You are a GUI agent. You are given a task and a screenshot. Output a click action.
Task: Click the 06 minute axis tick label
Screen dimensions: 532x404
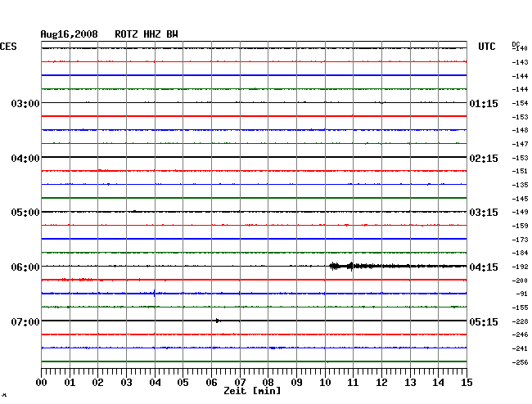[211, 382]
